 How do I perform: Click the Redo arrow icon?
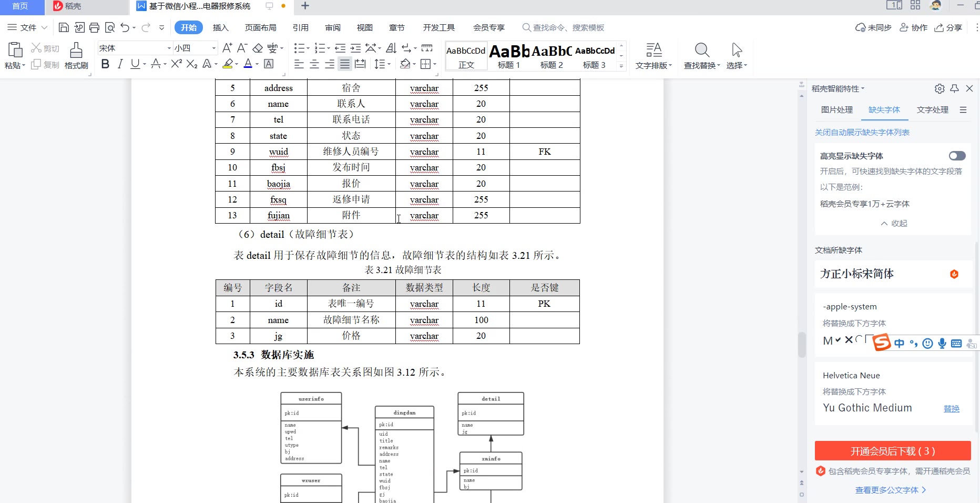[146, 27]
